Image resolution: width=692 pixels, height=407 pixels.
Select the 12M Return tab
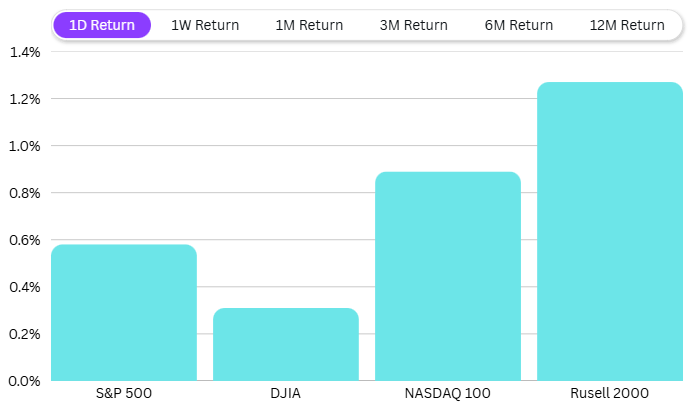pos(627,25)
